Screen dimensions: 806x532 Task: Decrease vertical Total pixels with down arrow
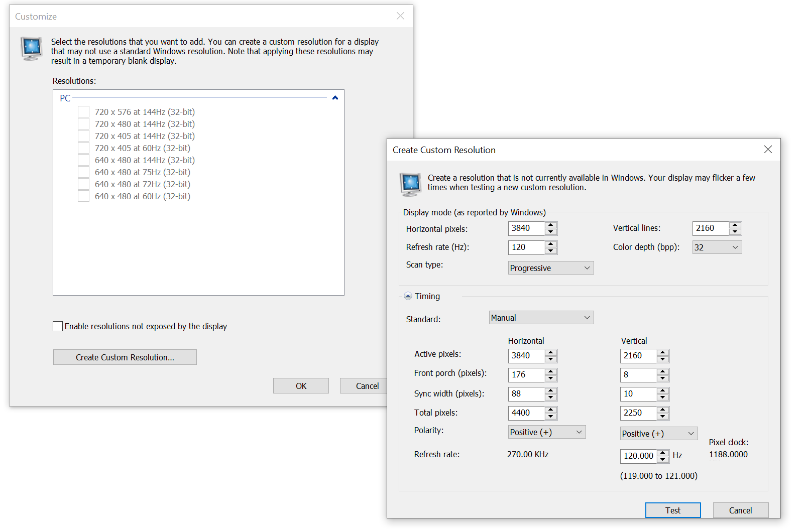(x=663, y=416)
